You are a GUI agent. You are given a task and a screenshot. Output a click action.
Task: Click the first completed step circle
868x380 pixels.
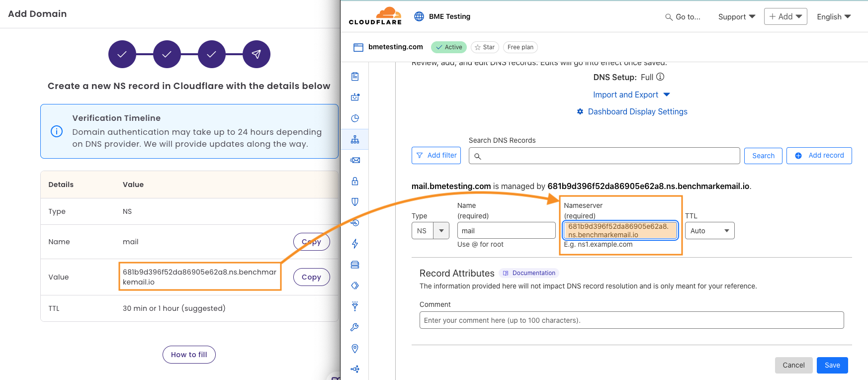pos(122,54)
